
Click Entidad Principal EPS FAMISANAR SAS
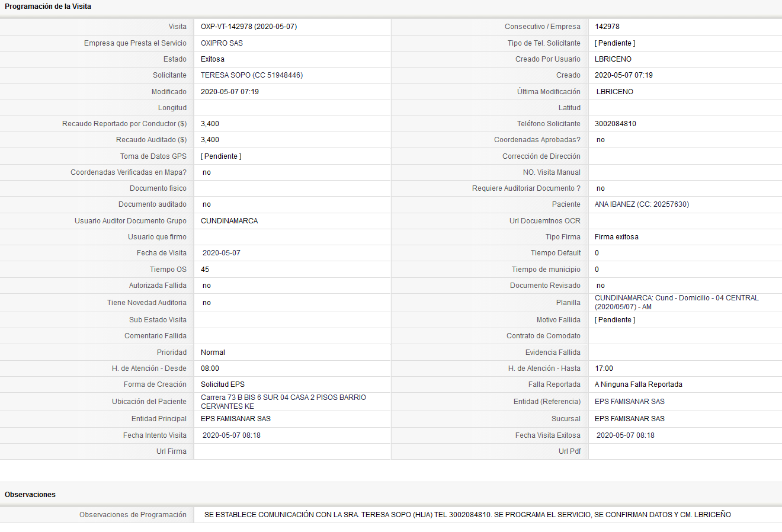point(236,419)
